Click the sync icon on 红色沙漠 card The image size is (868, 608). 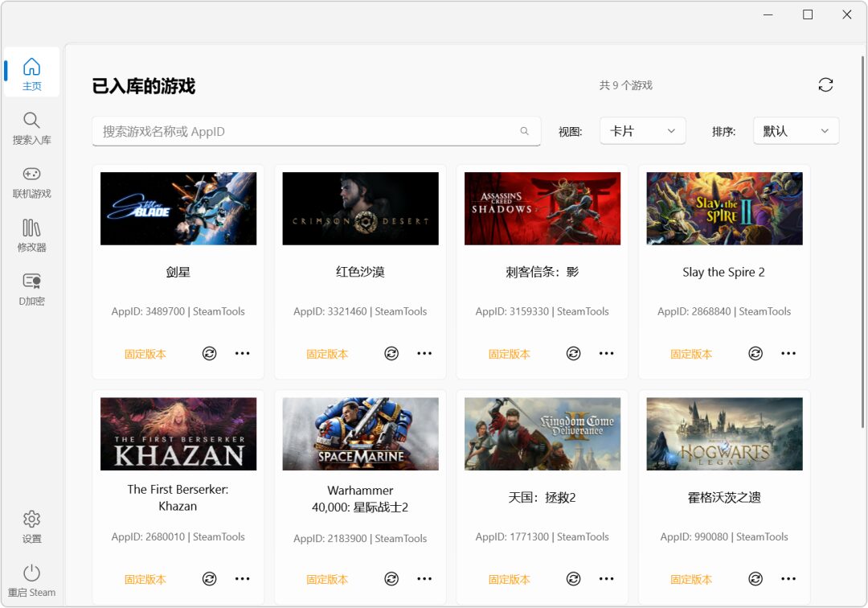[x=391, y=353]
